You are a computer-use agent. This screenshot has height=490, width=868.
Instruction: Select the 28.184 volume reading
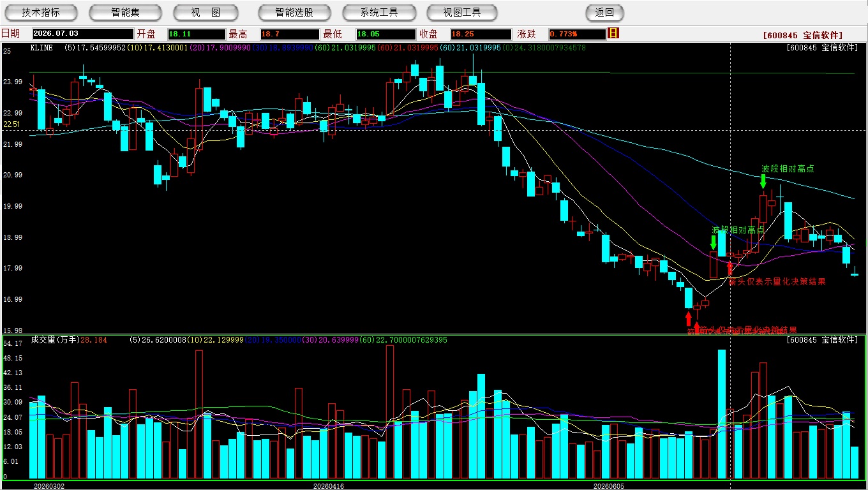94,340
